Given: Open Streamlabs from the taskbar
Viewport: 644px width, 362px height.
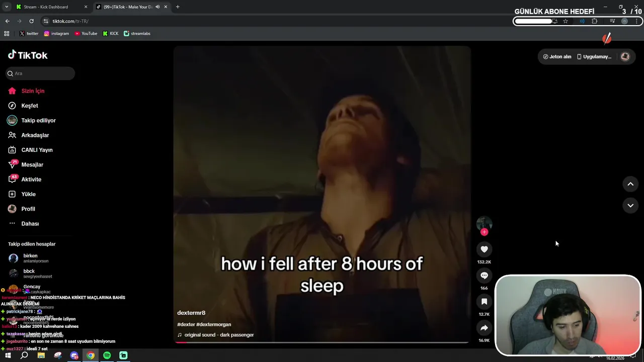Looking at the screenshot, I should point(123,355).
